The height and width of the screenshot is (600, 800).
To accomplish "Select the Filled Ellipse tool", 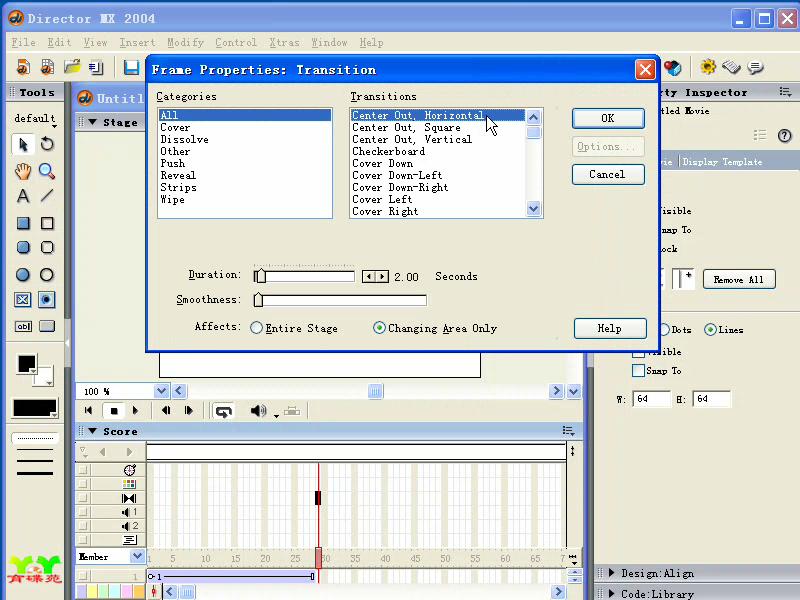I will click(23, 274).
